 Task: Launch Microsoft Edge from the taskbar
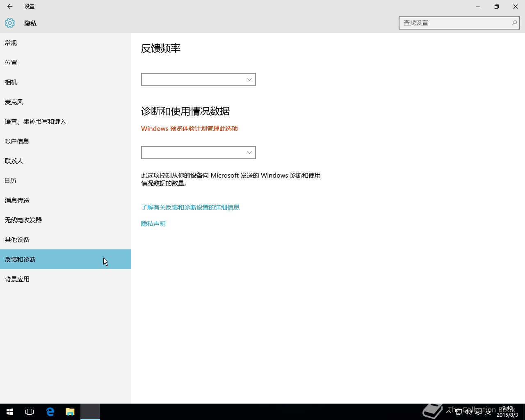(50, 412)
